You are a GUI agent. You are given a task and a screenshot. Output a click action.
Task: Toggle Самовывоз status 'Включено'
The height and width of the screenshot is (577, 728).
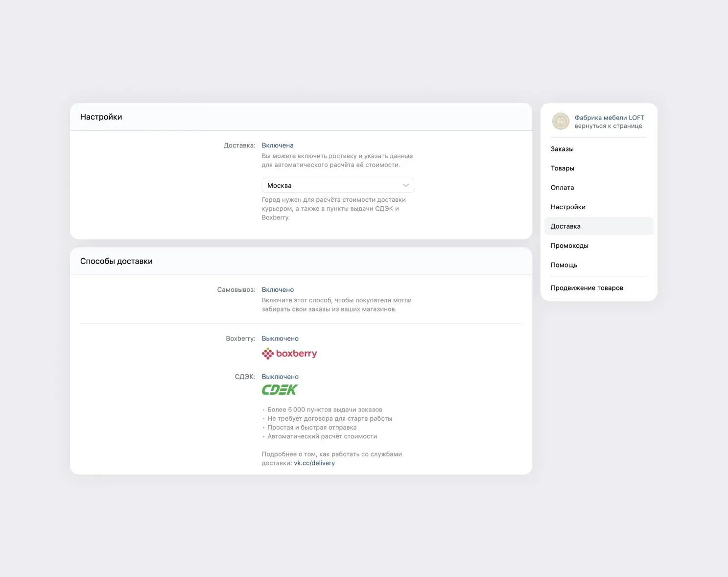(x=278, y=290)
